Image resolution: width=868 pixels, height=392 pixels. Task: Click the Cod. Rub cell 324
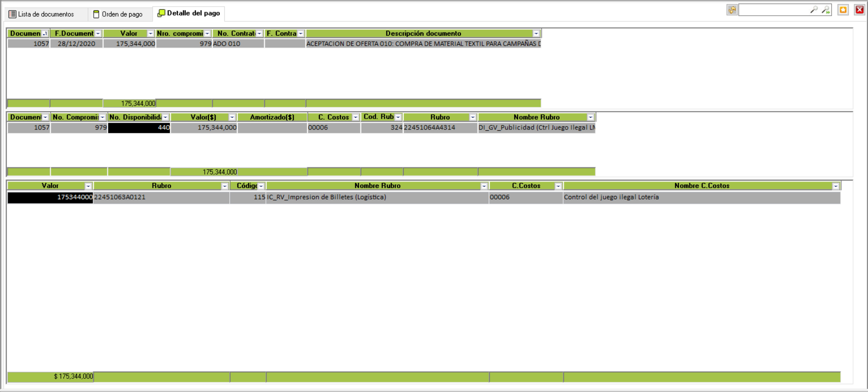[x=382, y=128]
